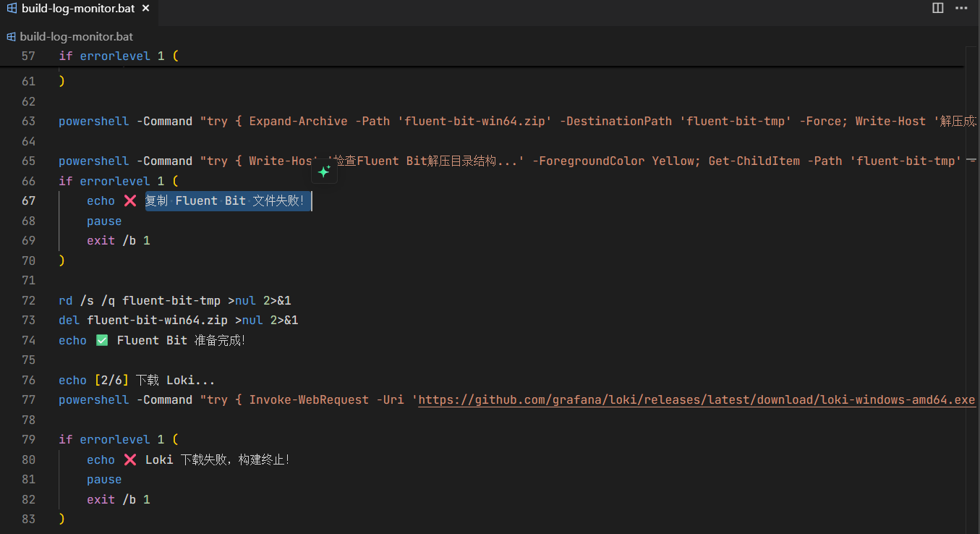Image resolution: width=980 pixels, height=534 pixels.
Task: Click line number 61 in the gutter
Action: [x=28, y=81]
